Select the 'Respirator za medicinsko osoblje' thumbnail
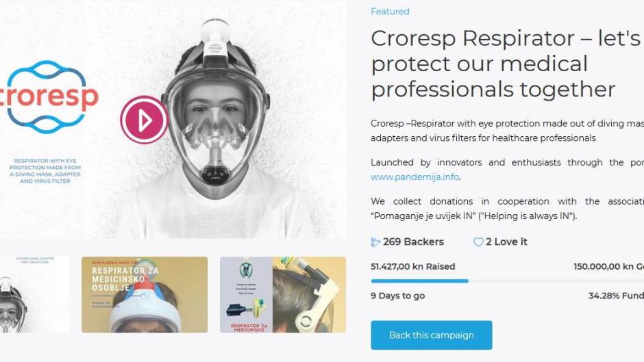 click(x=144, y=295)
